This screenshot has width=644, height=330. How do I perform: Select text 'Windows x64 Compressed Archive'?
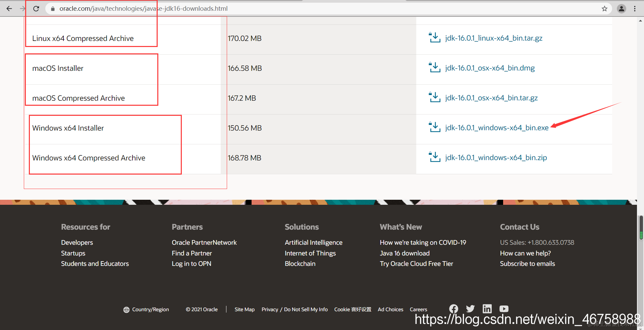89,158
